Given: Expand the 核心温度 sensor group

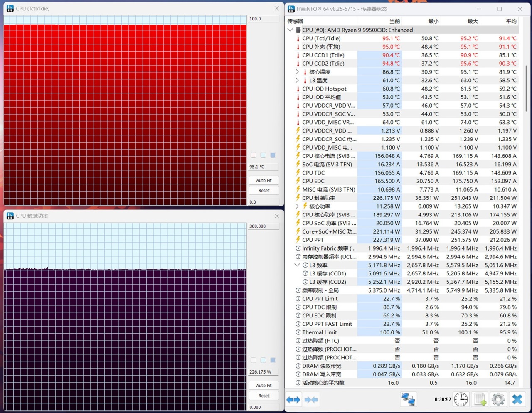Looking at the screenshot, I should pos(297,72).
